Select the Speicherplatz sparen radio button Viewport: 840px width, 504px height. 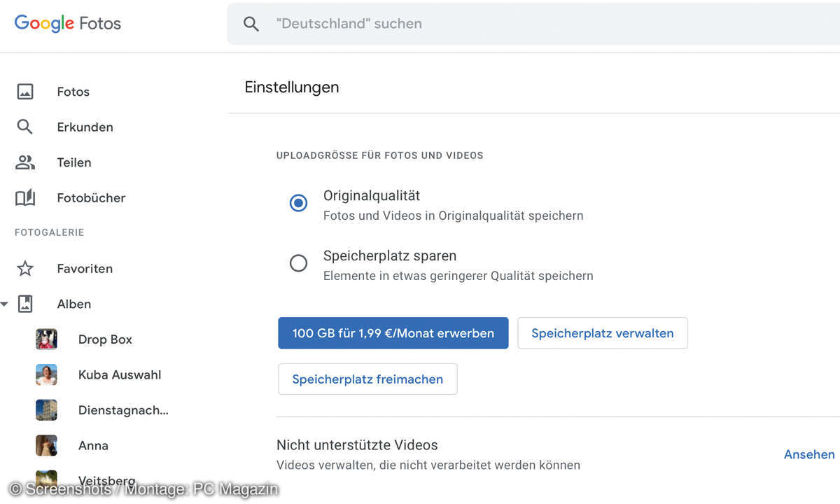[x=299, y=263]
